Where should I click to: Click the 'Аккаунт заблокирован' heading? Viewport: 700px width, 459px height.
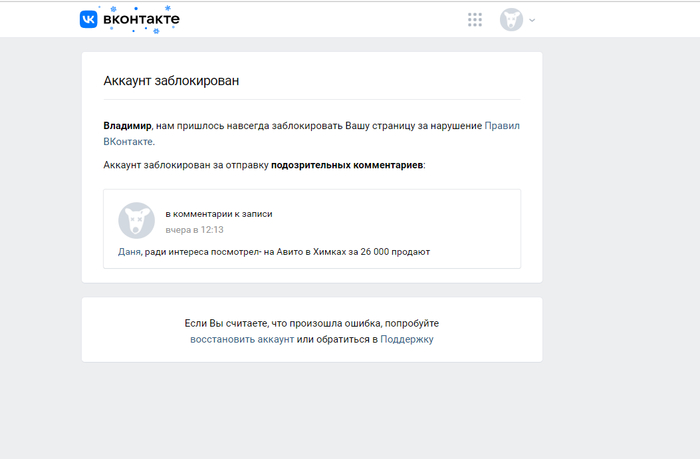[171, 81]
